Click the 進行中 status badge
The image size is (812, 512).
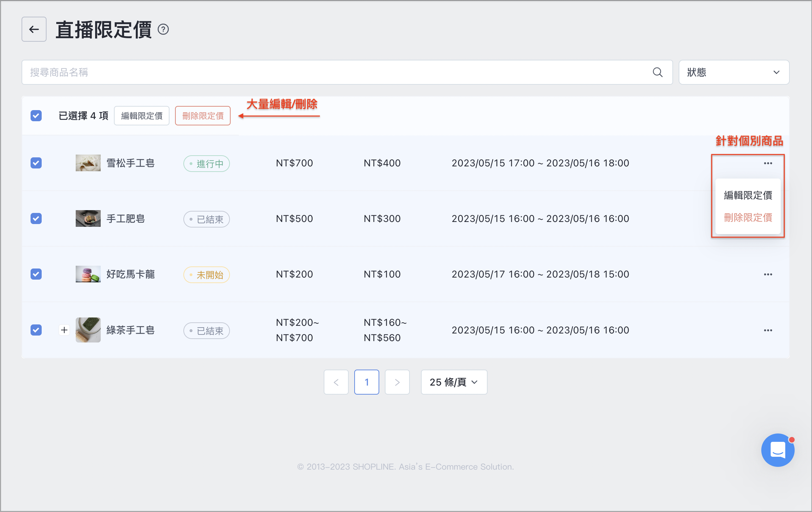coord(207,164)
